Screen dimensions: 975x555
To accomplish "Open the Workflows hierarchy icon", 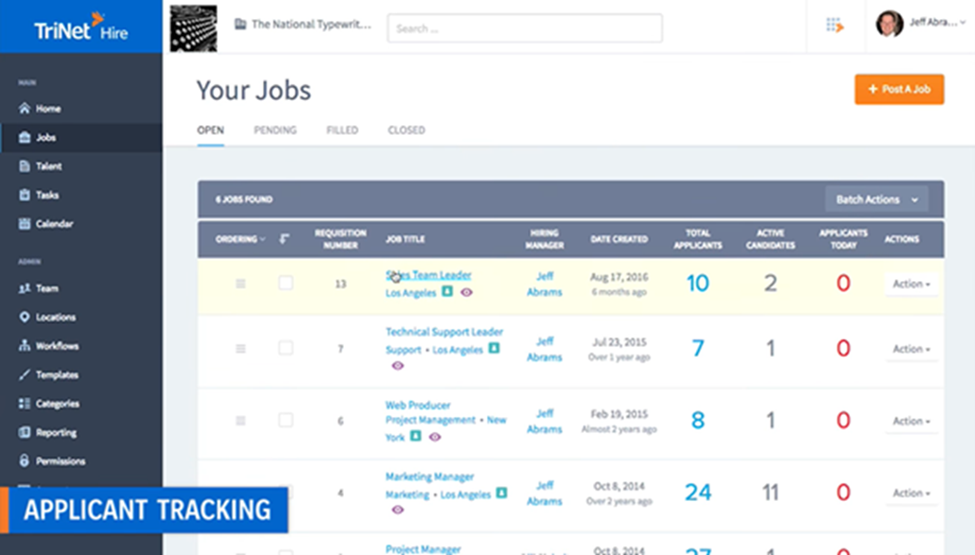I will point(24,346).
